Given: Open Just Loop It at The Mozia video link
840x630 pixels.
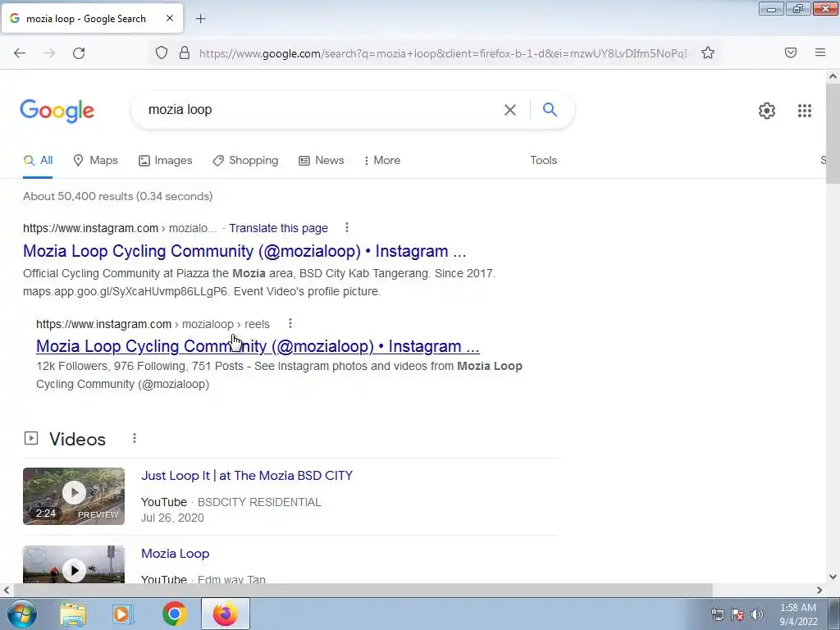Looking at the screenshot, I should click(247, 475).
